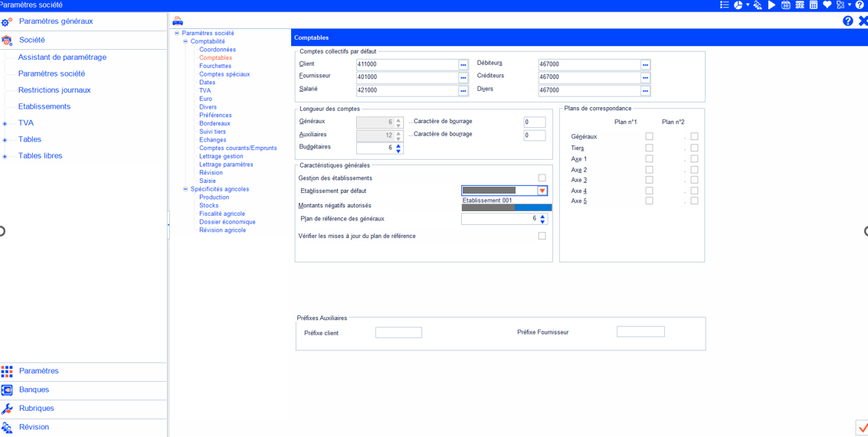Enable the Gestion des établissements checkbox

pos(542,178)
